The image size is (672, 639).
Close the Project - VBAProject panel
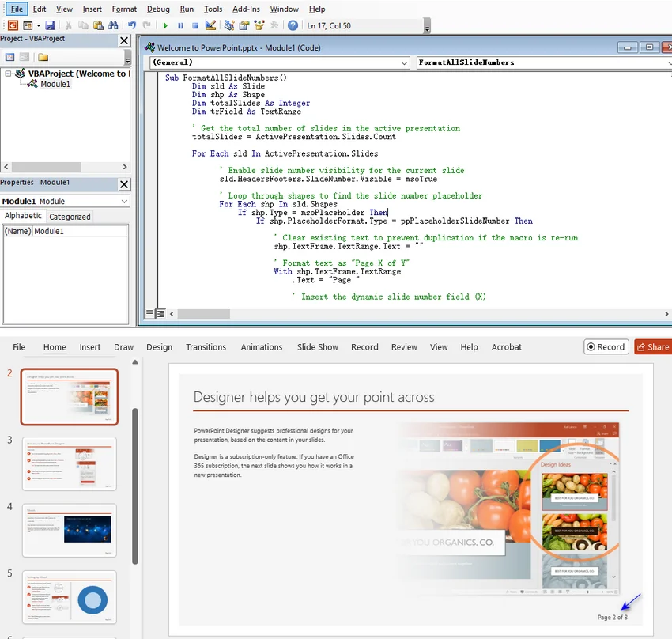point(124,40)
